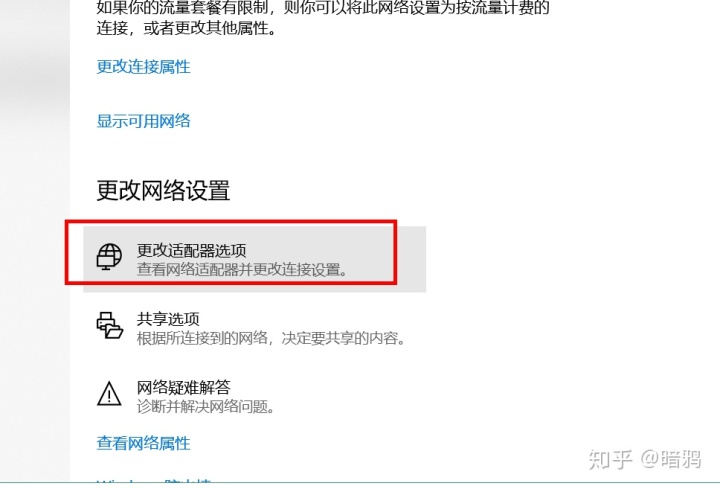Click the 知乎 @暗鸦 watermark
720x489 pixels.
point(645,459)
